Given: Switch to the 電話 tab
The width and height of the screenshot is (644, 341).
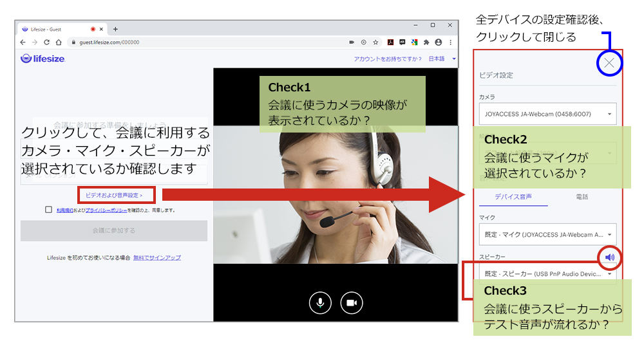Looking at the screenshot, I should (x=582, y=197).
